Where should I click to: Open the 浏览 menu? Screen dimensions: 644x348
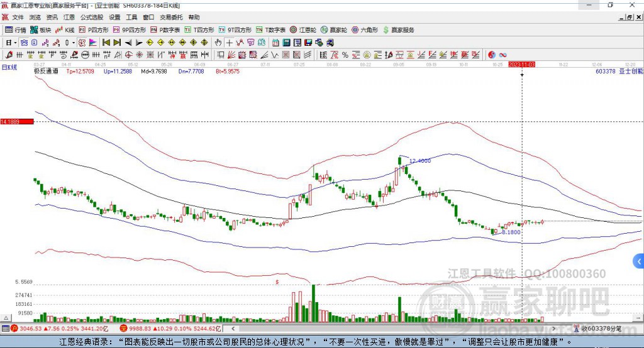35,17
